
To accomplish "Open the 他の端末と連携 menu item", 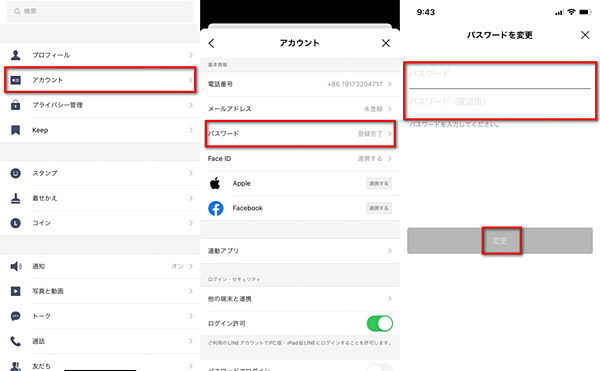I will coord(300,299).
